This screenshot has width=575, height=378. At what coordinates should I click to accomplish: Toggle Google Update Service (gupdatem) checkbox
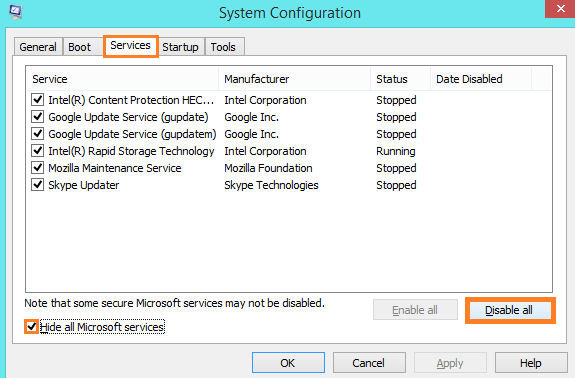pos(37,134)
